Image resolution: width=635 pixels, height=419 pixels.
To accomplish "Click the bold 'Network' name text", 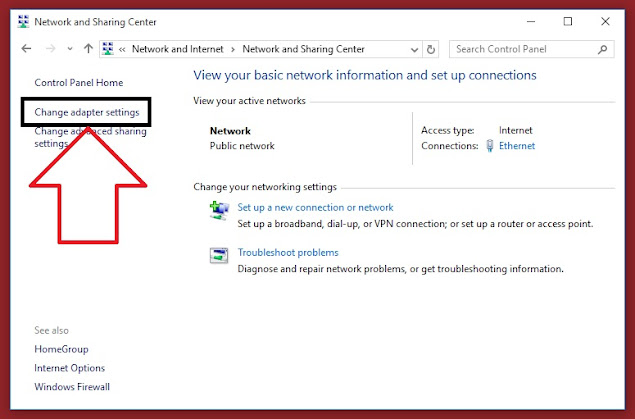I will pos(230,131).
